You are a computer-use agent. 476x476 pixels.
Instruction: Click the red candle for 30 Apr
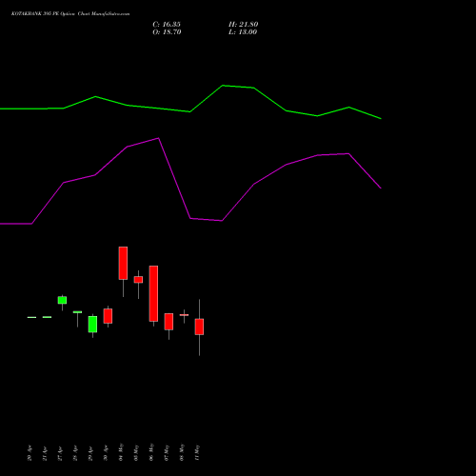108,316
